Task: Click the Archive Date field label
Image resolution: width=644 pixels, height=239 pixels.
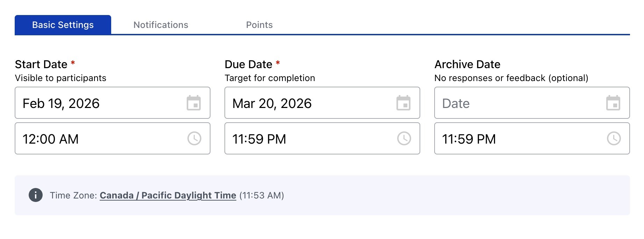Action: tap(467, 64)
